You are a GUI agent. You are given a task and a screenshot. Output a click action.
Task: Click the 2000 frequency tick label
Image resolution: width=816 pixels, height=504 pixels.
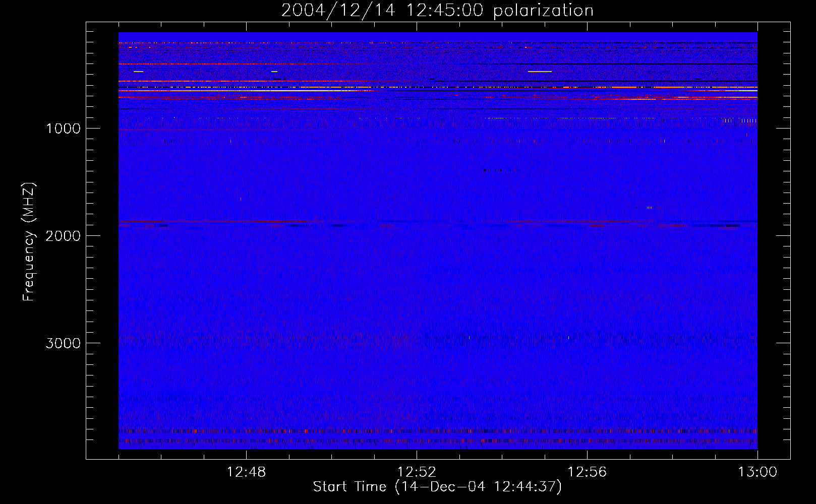point(63,236)
